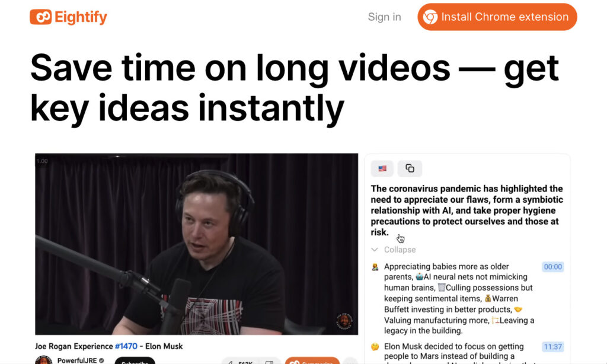
Task: Click the JRE watermark in the video corner
Action: [344, 321]
